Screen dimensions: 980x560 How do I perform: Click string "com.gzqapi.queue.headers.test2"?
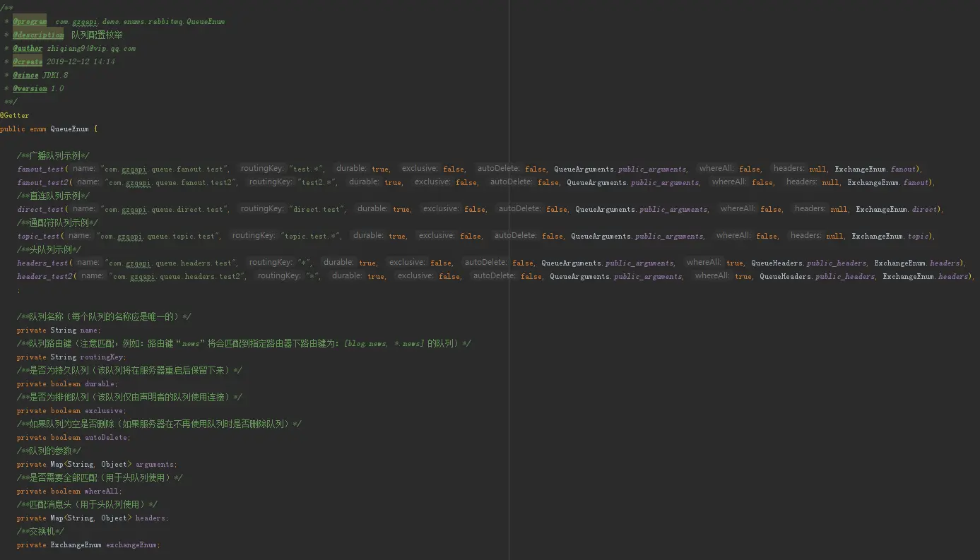pyautogui.click(x=177, y=276)
